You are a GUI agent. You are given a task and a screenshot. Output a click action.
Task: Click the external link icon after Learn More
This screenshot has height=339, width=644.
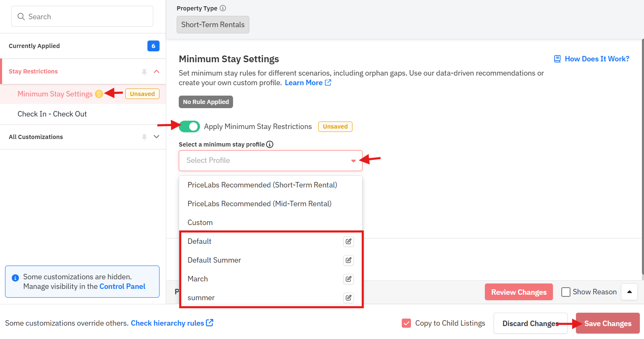[x=328, y=83]
